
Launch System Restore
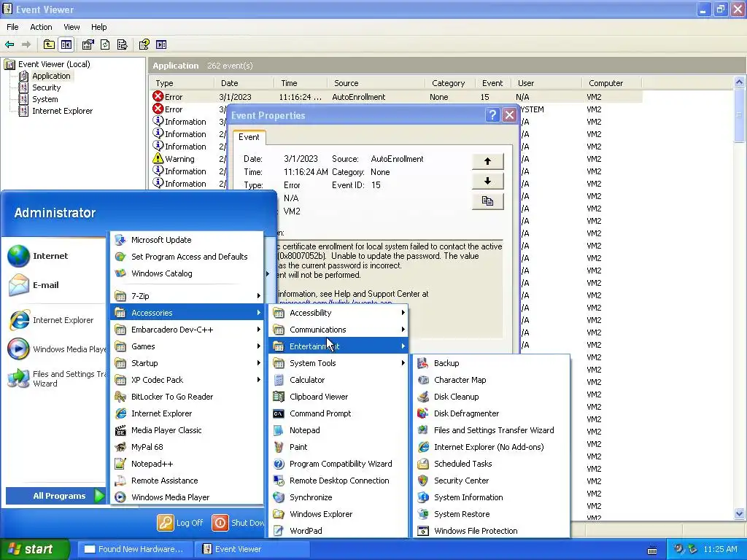pos(492,514)
